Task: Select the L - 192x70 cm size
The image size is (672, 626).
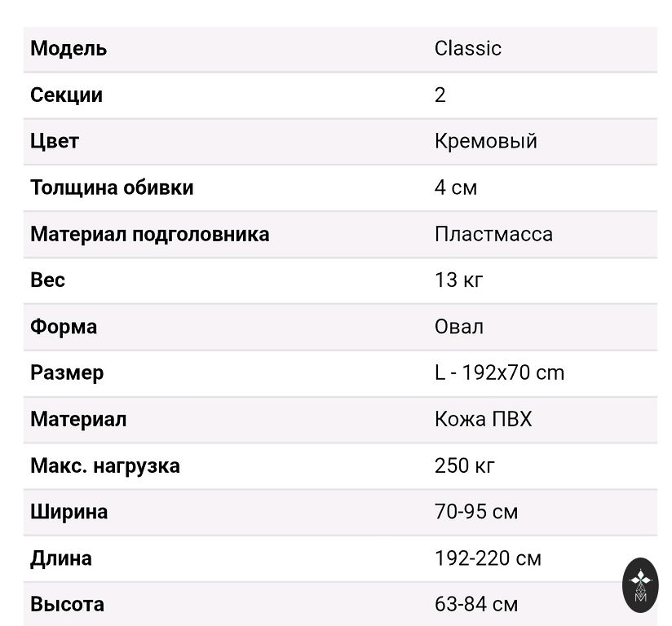Action: (499, 373)
